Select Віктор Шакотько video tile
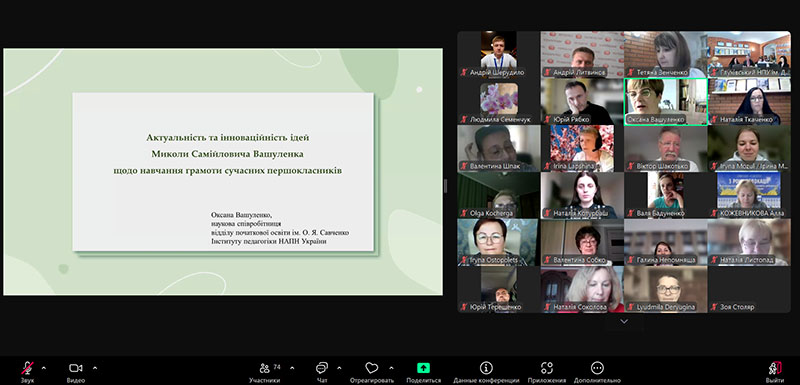 coord(666,148)
